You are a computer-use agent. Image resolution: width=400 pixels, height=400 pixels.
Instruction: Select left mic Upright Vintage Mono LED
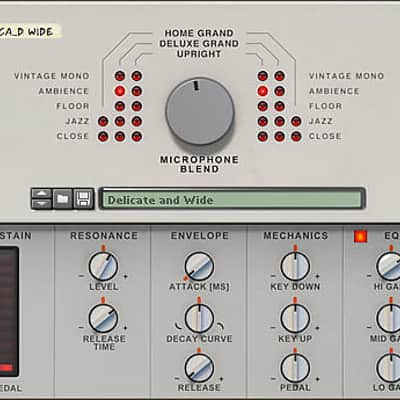[x=137, y=76]
